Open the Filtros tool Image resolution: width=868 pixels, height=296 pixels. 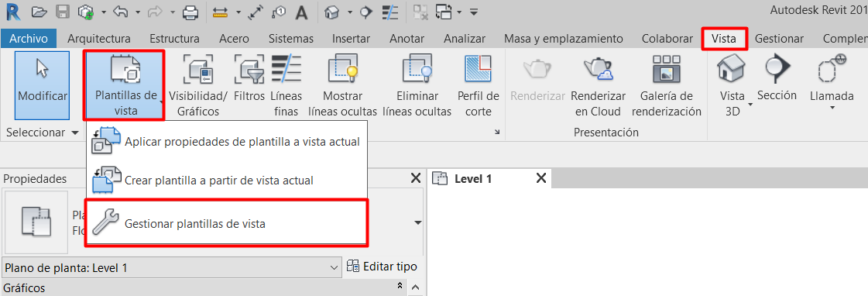pyautogui.click(x=249, y=79)
